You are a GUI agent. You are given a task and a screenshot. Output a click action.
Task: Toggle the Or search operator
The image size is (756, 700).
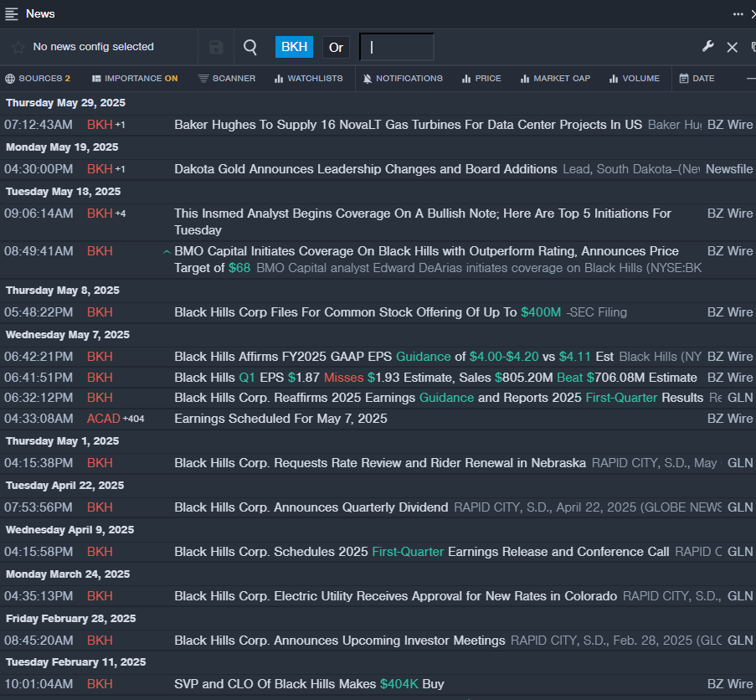tap(336, 47)
